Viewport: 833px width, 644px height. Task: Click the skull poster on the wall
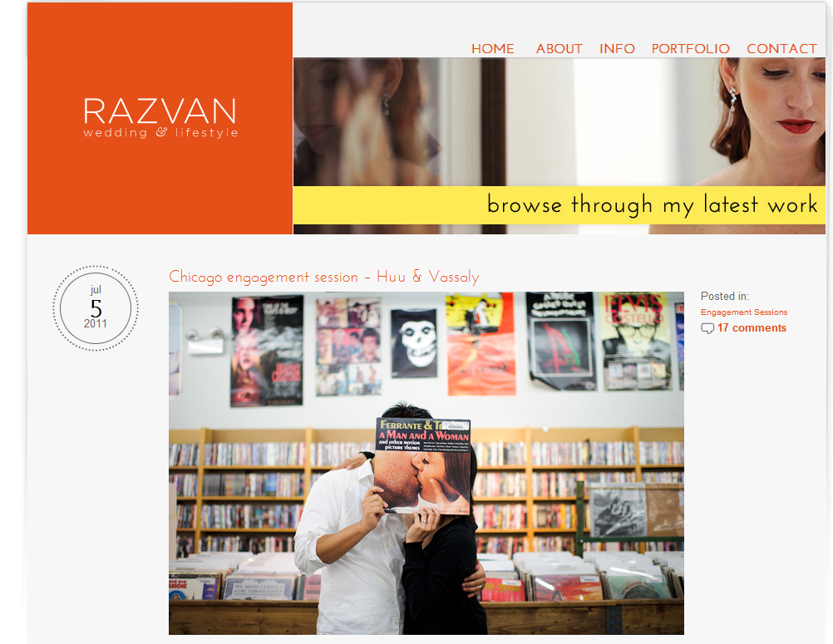tap(414, 343)
